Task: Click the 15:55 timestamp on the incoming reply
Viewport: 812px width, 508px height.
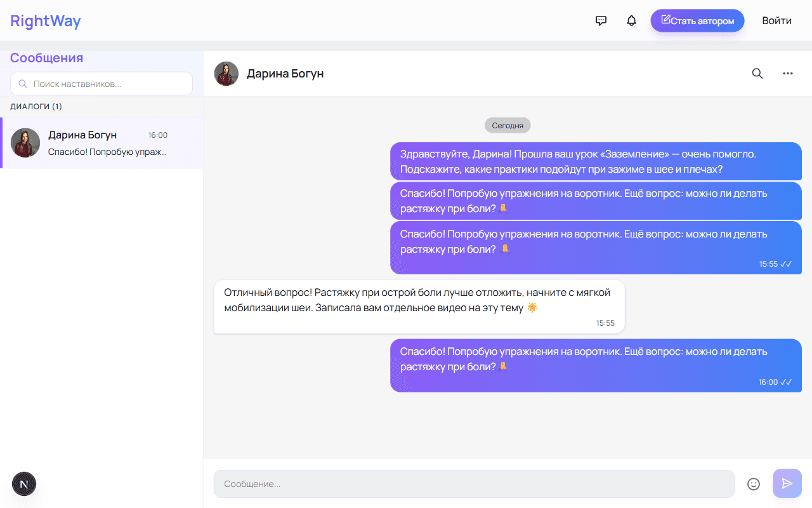Action: click(x=605, y=323)
